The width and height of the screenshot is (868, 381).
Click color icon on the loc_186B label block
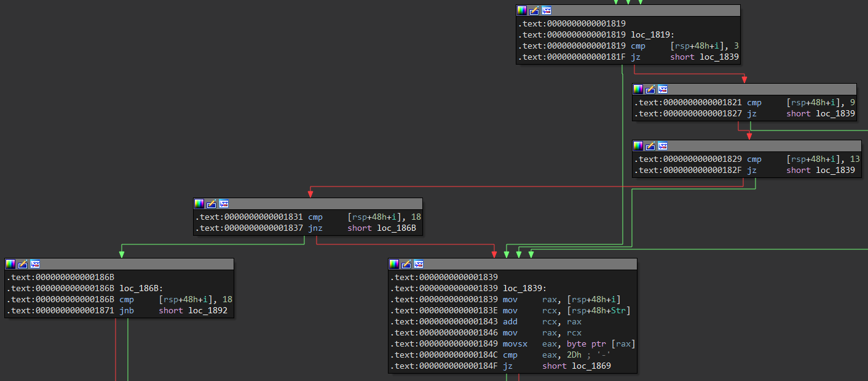coord(10,263)
